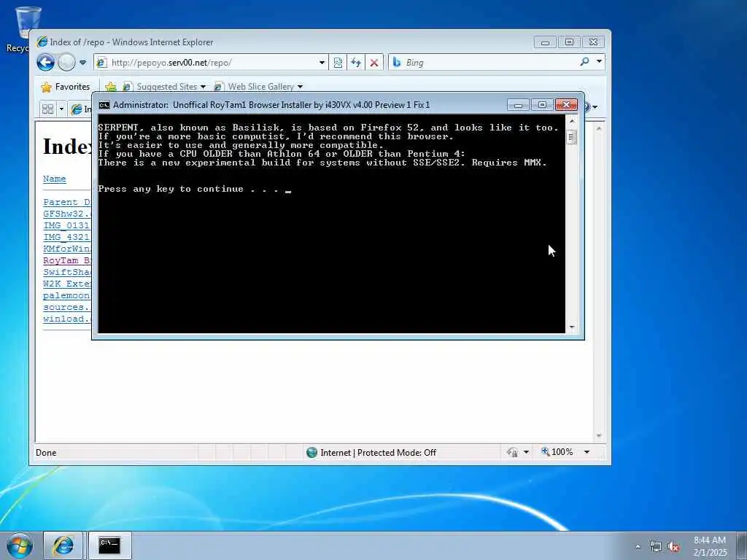Click the console scrollbar down arrow

[x=572, y=327]
